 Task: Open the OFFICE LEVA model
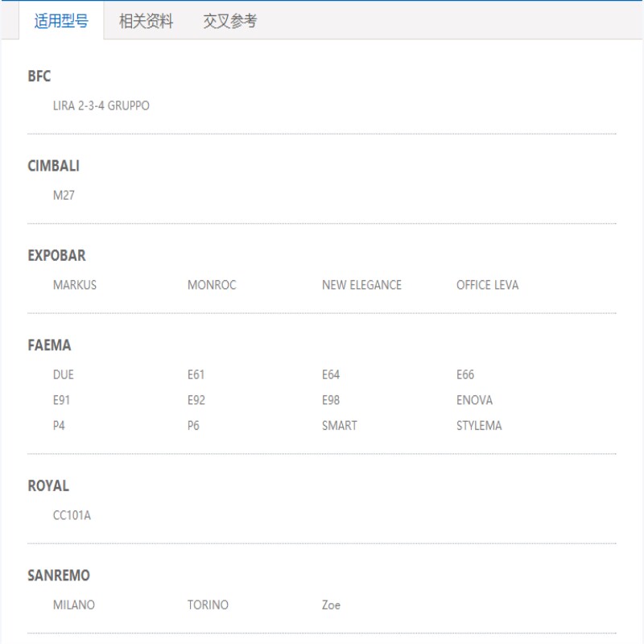click(x=488, y=285)
